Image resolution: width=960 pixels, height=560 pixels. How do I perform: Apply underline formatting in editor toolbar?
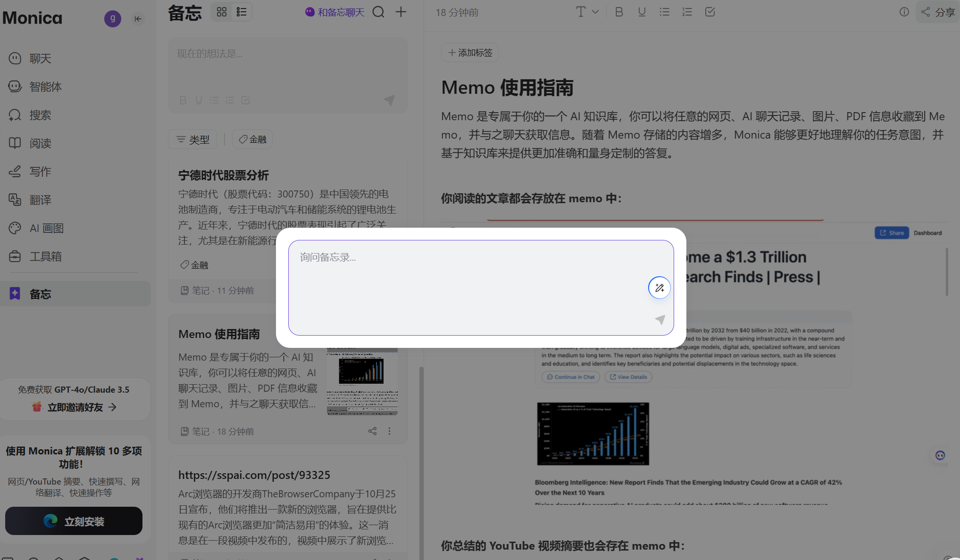coord(642,12)
